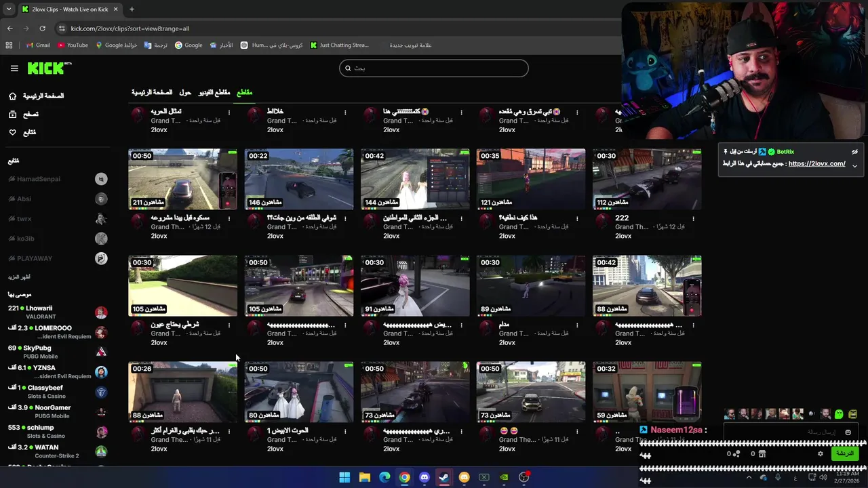Select the green blob emote above chat box
This screenshot has height=488, width=868.
point(839,414)
